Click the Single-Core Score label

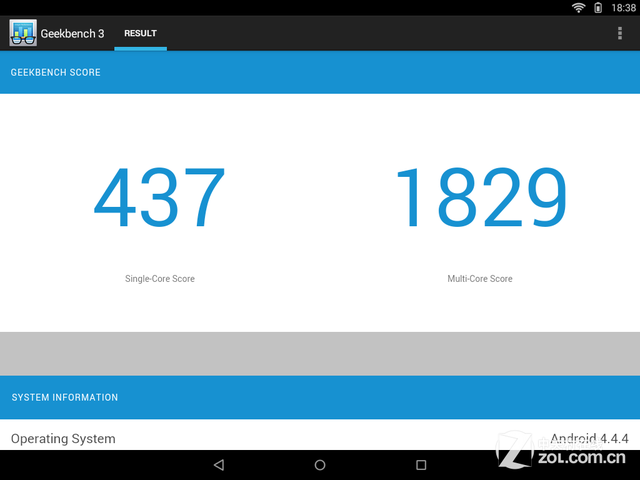[160, 279]
